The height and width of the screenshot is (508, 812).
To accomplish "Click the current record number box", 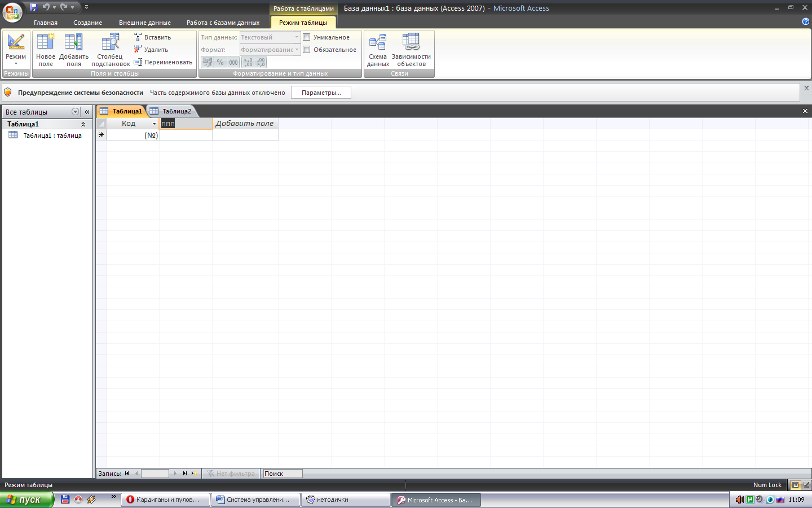I will [155, 474].
